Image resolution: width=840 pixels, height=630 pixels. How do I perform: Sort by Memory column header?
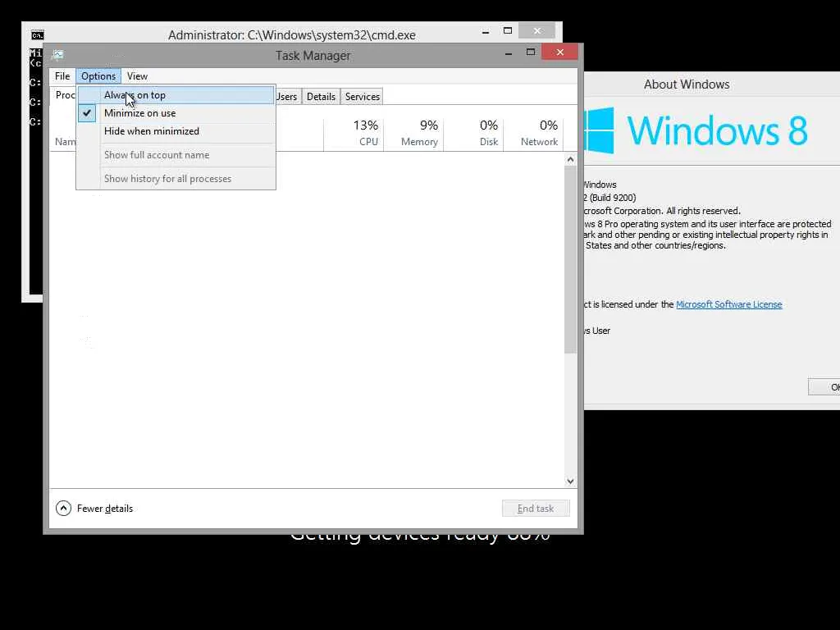(x=413, y=134)
